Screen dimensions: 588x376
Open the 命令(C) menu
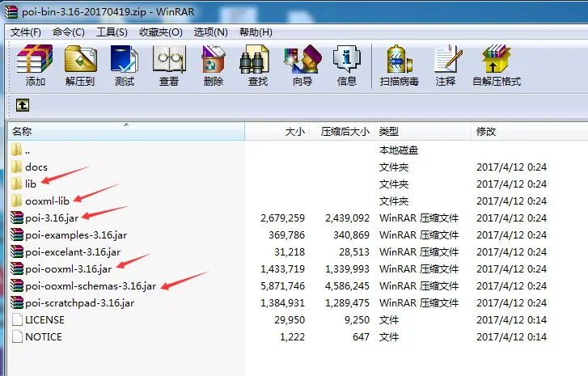click(69, 32)
